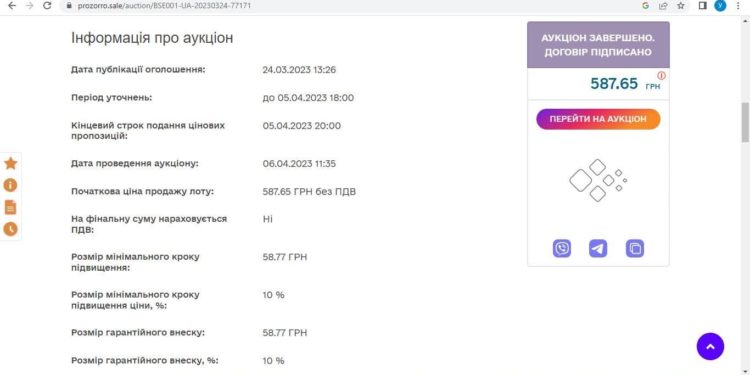Click the page vertical scrollbar thumb

(x=745, y=122)
